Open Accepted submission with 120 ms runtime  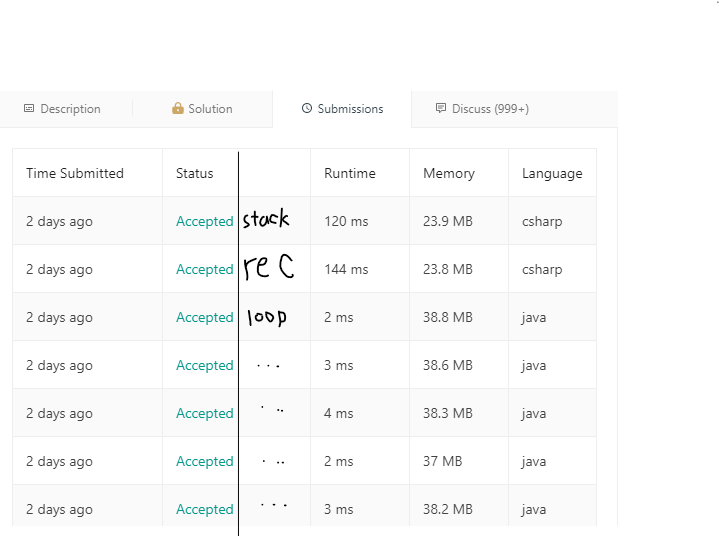click(x=205, y=221)
